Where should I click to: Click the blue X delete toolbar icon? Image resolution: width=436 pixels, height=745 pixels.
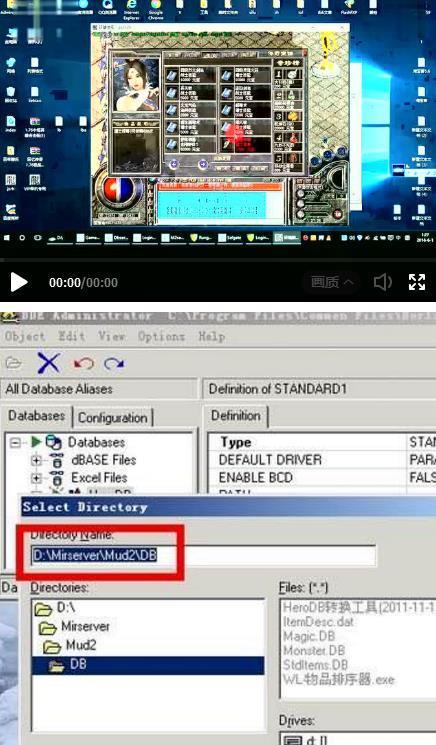48,363
